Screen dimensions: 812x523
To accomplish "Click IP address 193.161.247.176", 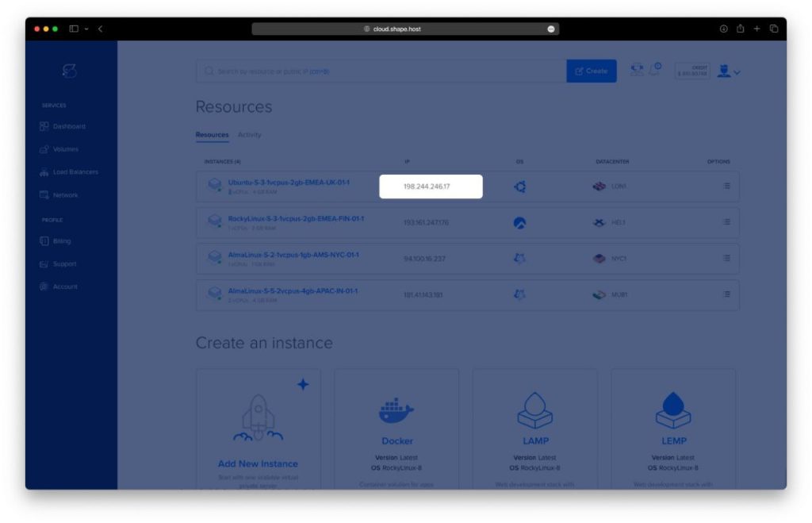I will pos(426,223).
